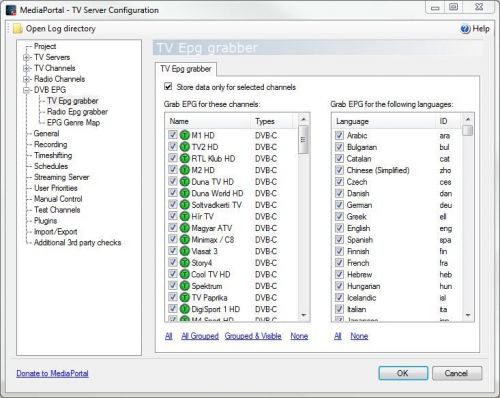Viewport: 500px width, 398px height.
Task: Click the Grouped & Visible link
Action: click(x=253, y=336)
